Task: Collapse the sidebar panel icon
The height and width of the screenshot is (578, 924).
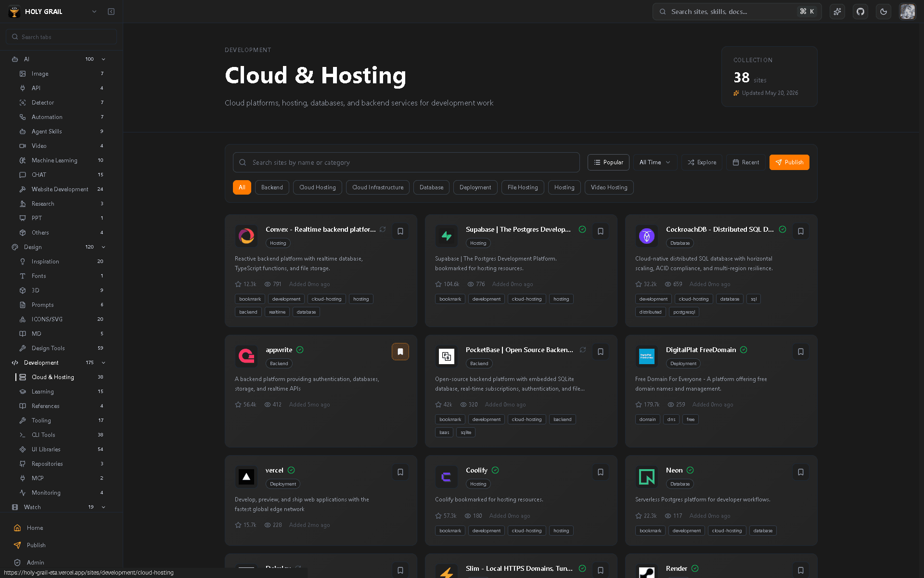Action: tap(111, 12)
